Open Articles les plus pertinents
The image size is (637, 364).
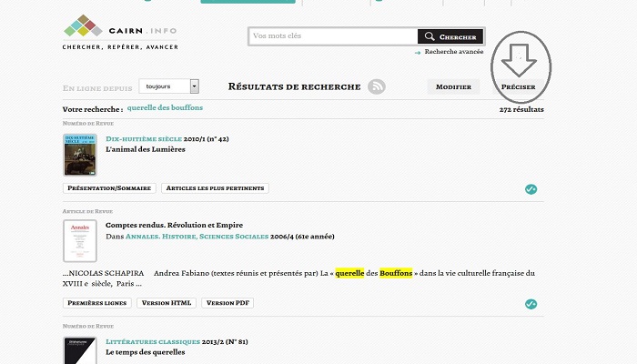(215, 188)
